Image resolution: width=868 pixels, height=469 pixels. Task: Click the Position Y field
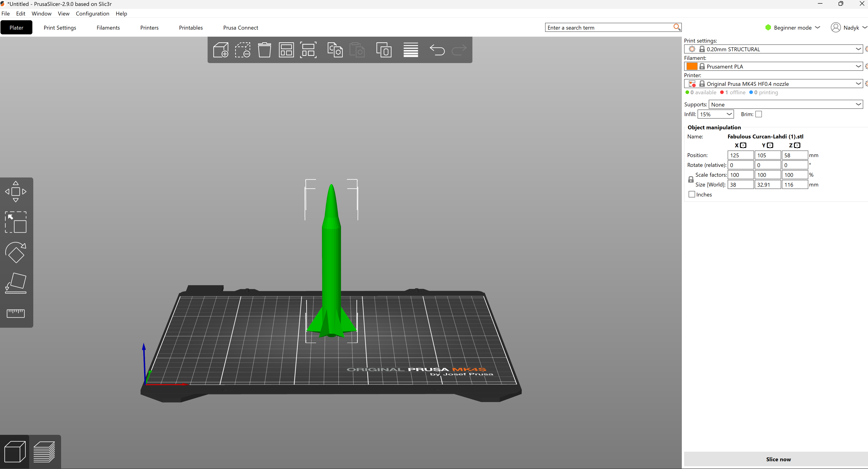point(768,155)
